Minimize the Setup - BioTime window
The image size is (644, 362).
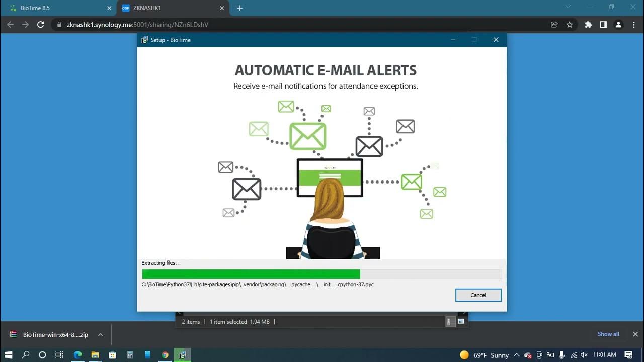[453, 40]
